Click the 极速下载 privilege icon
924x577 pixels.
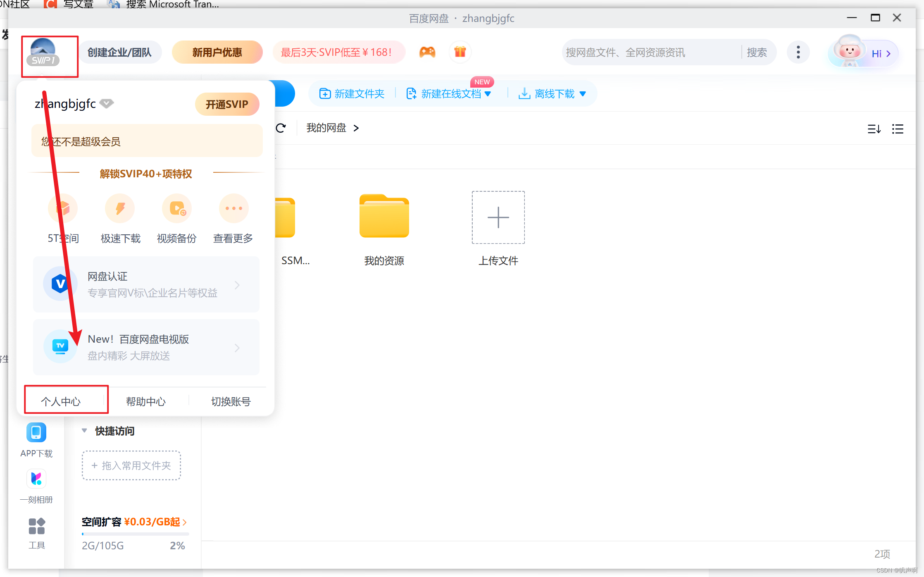[120, 208]
